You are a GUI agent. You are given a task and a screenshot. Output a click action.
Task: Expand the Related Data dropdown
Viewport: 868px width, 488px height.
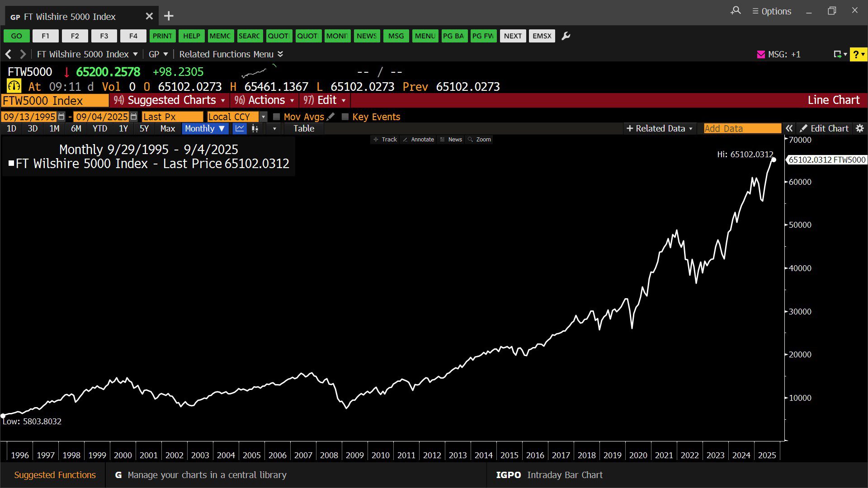660,128
